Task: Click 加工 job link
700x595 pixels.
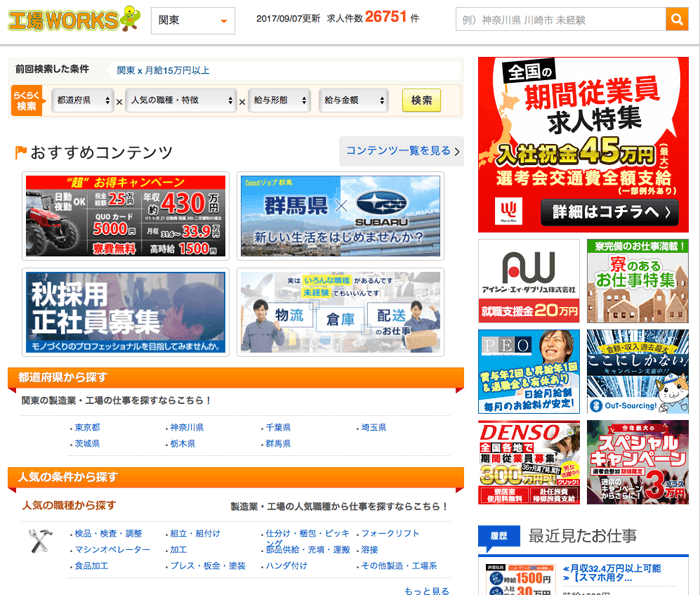Action: [x=179, y=549]
